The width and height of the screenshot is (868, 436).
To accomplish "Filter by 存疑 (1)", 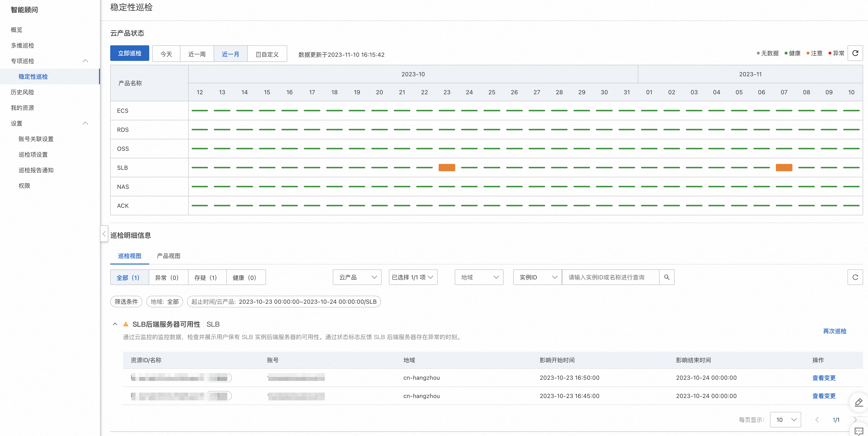I will click(x=207, y=277).
